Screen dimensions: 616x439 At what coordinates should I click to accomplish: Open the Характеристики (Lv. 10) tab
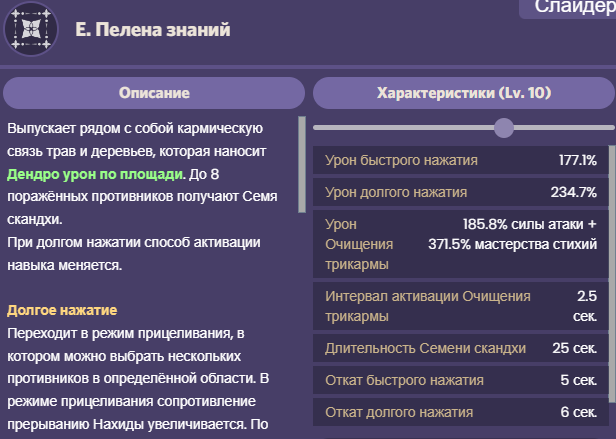(x=464, y=93)
